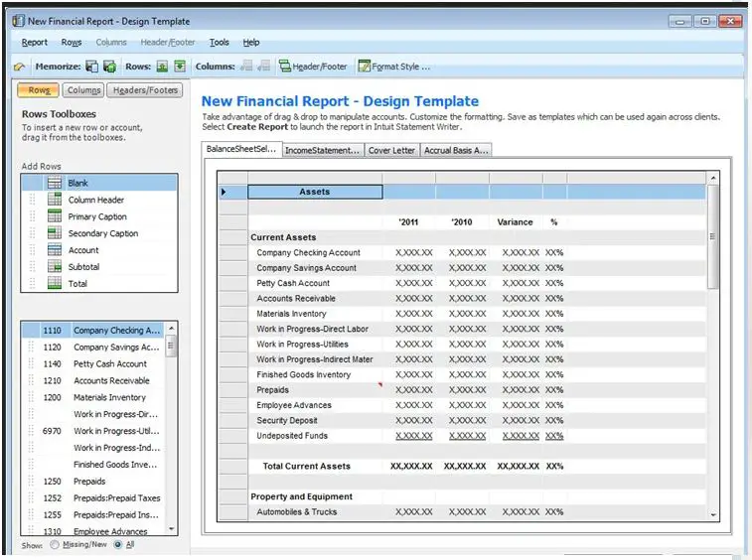Click the Rows toolbox button

click(x=39, y=90)
